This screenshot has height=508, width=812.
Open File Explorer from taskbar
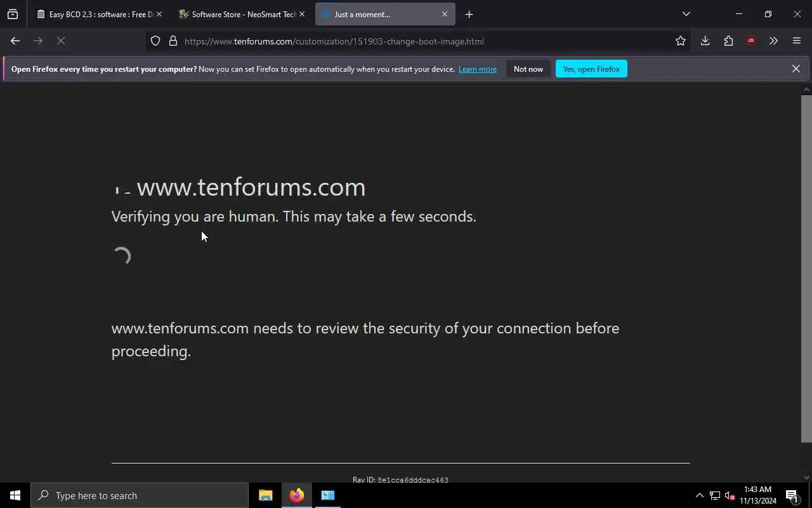coord(266,495)
